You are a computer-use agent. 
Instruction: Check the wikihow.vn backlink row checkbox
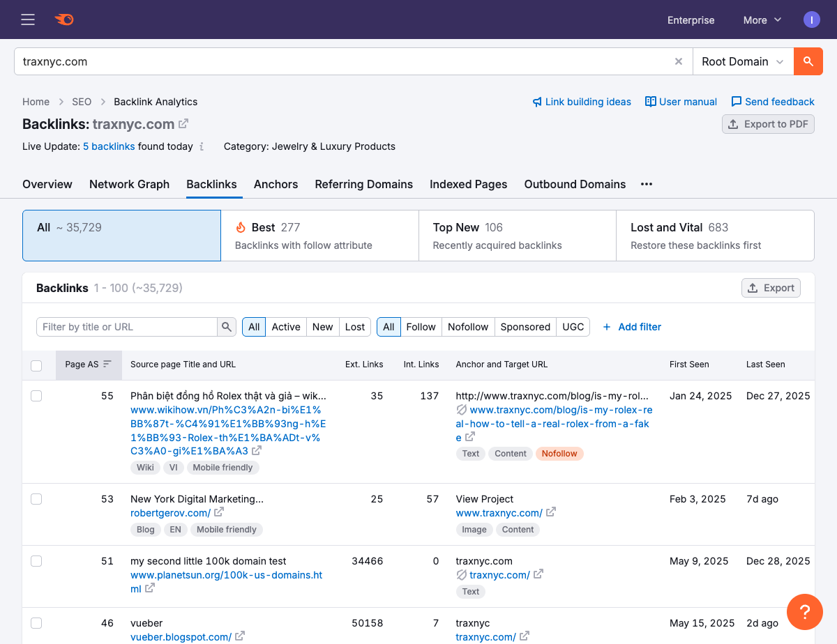[x=36, y=396]
